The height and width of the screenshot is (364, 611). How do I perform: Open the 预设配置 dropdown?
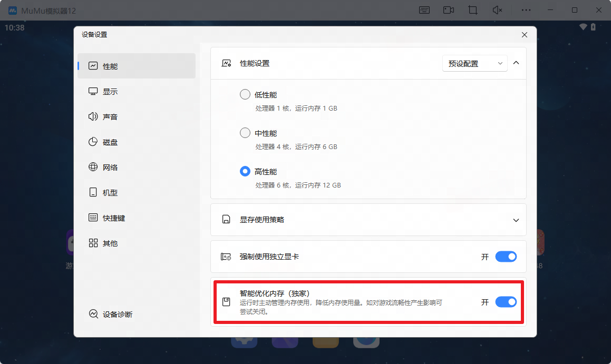(474, 63)
